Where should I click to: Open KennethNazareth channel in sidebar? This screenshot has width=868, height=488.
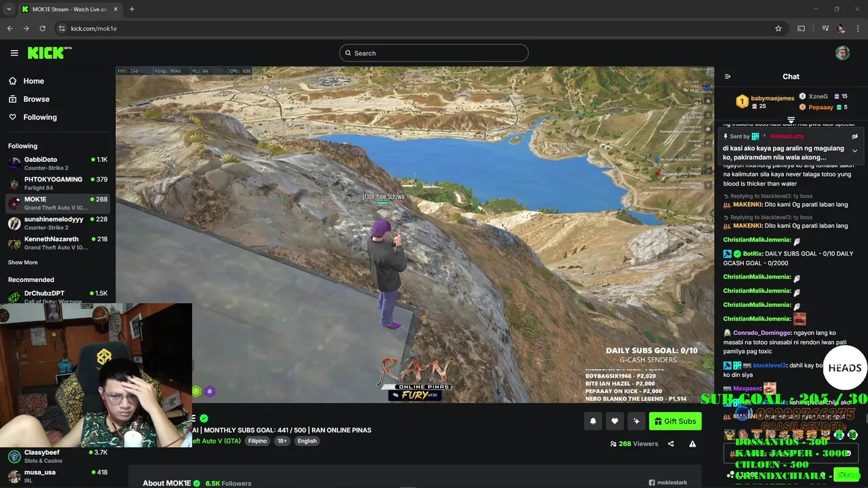[58, 243]
